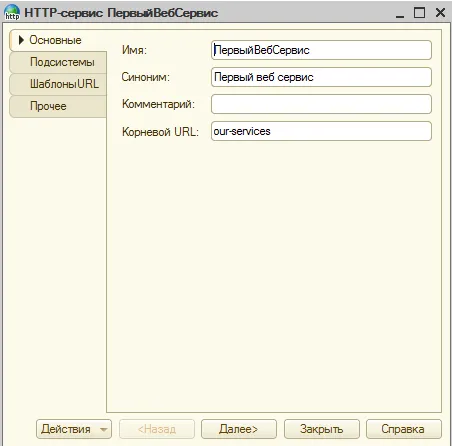Click the http globe icon in title bar
The width and height of the screenshot is (452, 446).
tap(12, 13)
